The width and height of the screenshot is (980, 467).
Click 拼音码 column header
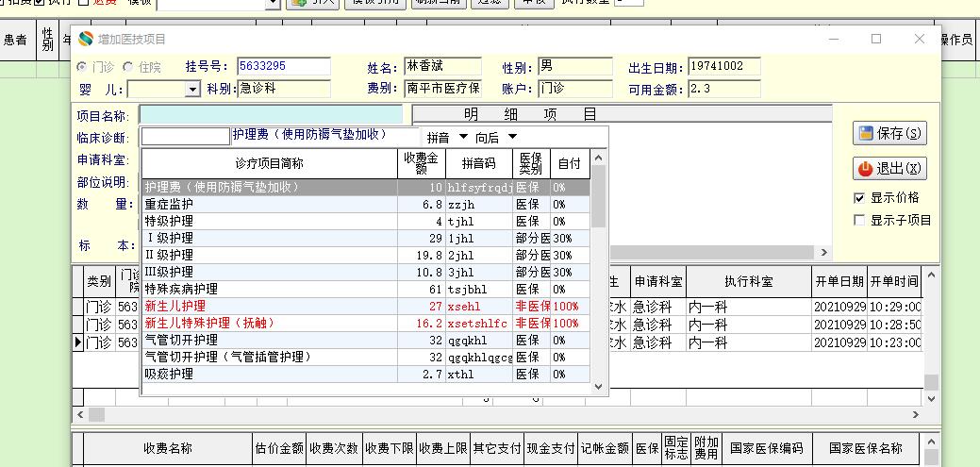479,164
